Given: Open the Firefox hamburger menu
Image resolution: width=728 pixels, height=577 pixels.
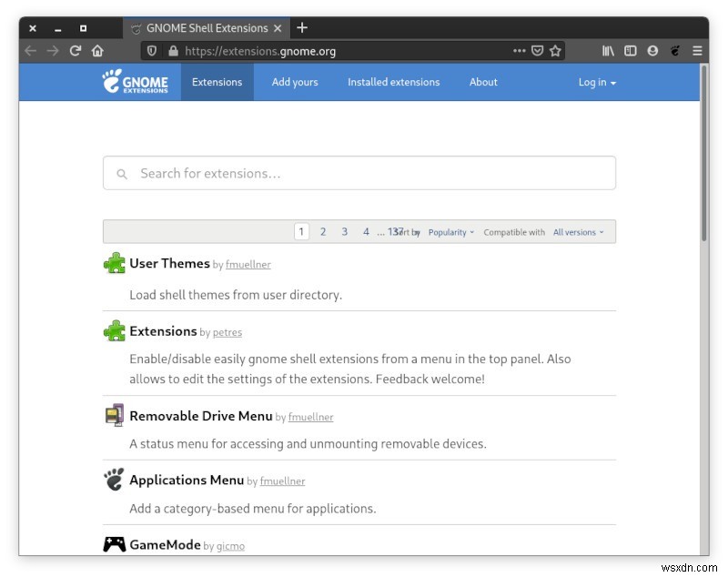Looking at the screenshot, I should click(697, 51).
